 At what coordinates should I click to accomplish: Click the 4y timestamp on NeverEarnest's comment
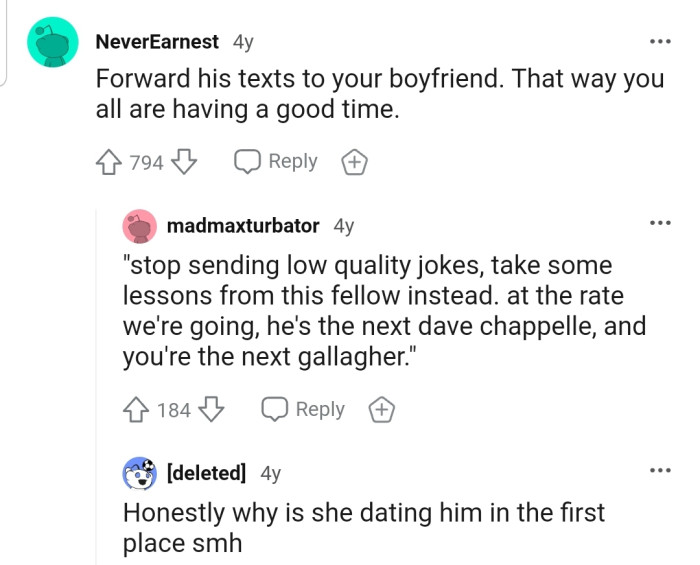[x=243, y=42]
